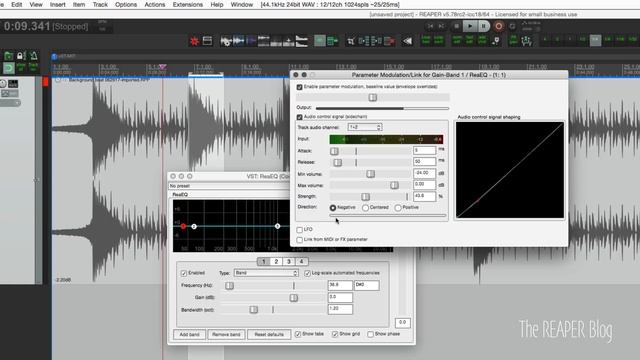Switch to ReaEQ band tab 2
The height and width of the screenshot is (360, 640).
[x=276, y=262]
